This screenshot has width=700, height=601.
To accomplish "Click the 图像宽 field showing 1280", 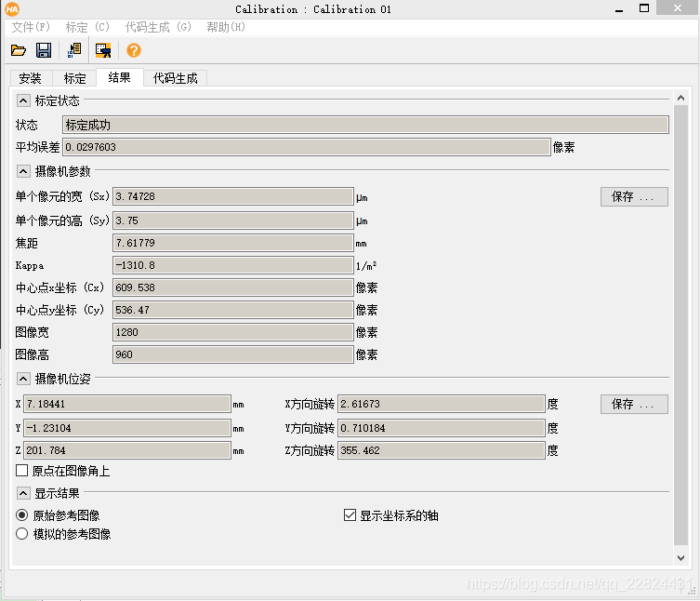I will click(233, 332).
